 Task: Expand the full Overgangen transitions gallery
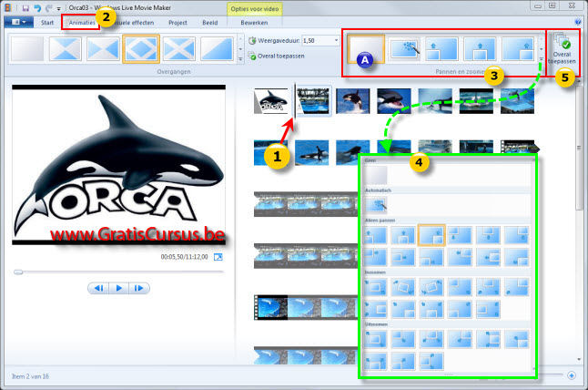(240, 59)
